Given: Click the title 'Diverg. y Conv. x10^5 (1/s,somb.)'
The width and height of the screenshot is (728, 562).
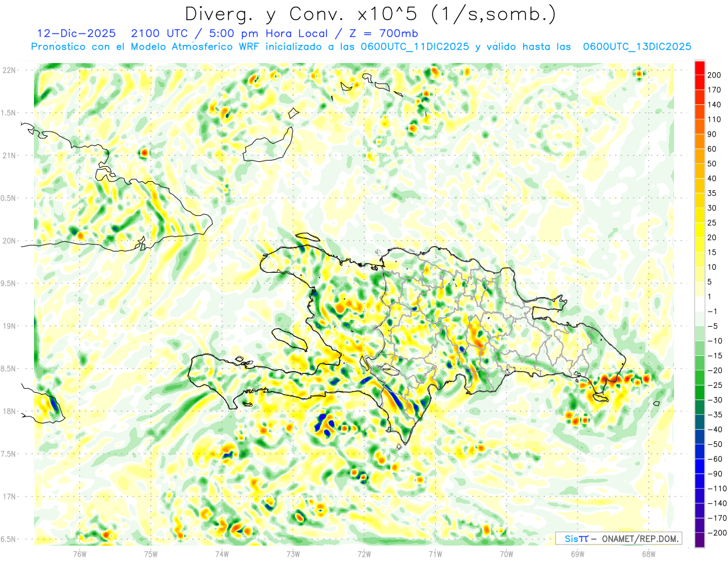Looking at the screenshot, I should pyautogui.click(x=369, y=15).
